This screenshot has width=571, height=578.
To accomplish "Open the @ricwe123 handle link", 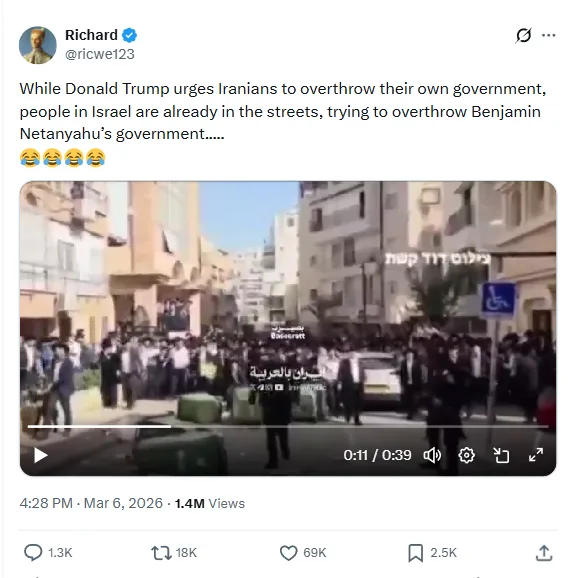I will (100, 54).
